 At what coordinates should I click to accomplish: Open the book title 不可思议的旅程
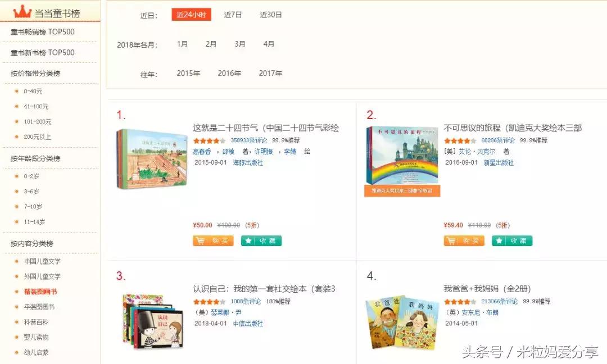click(x=514, y=128)
